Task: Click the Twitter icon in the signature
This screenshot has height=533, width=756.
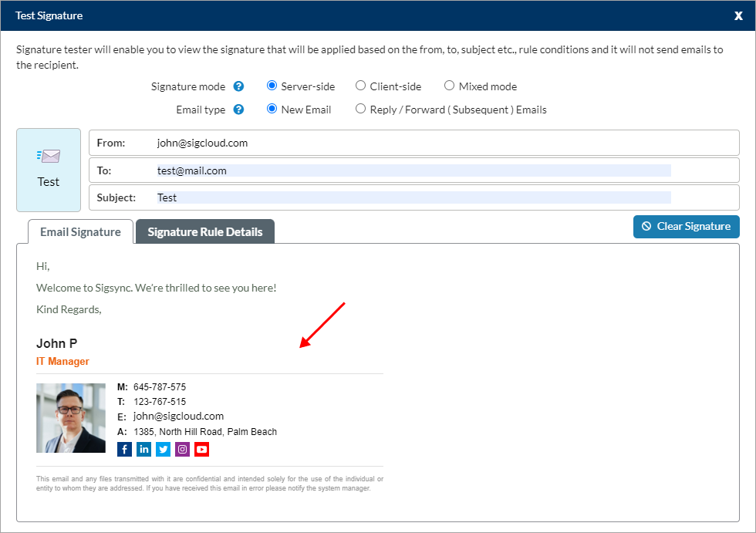Action: [164, 449]
